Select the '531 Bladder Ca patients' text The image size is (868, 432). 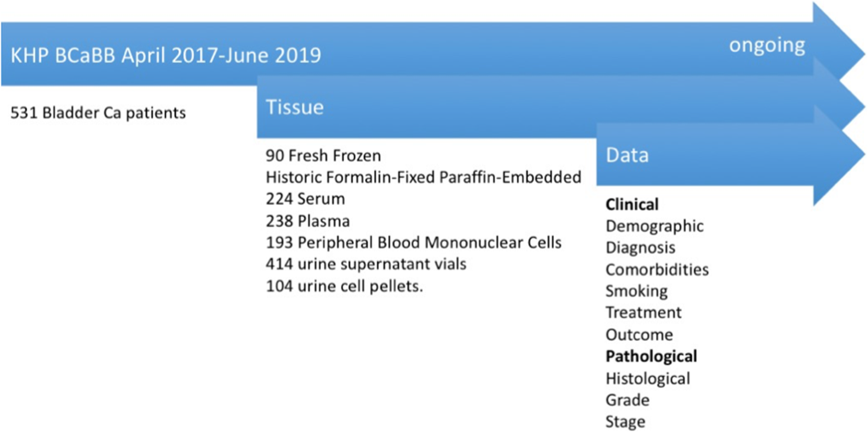tap(98, 113)
